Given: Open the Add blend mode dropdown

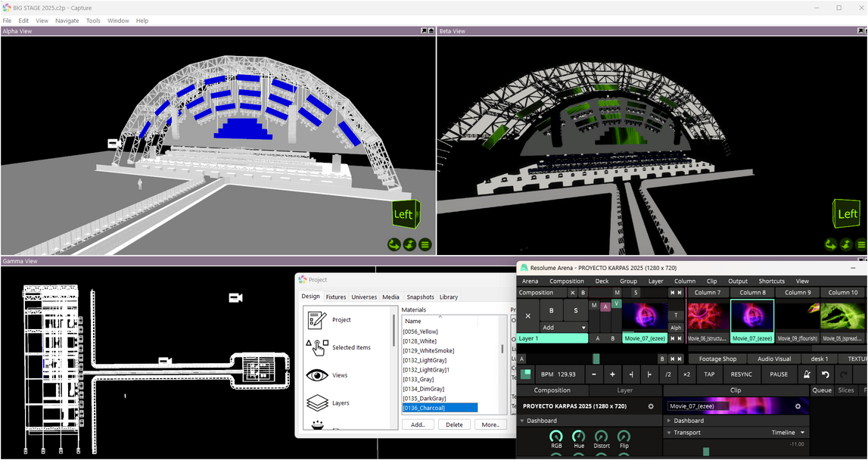Looking at the screenshot, I should (564, 327).
